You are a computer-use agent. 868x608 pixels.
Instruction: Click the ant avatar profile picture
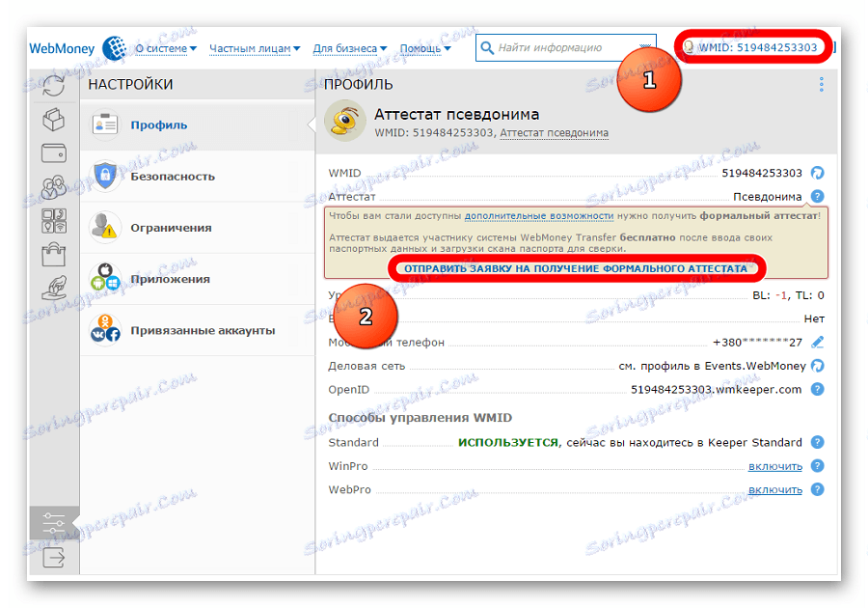click(344, 121)
